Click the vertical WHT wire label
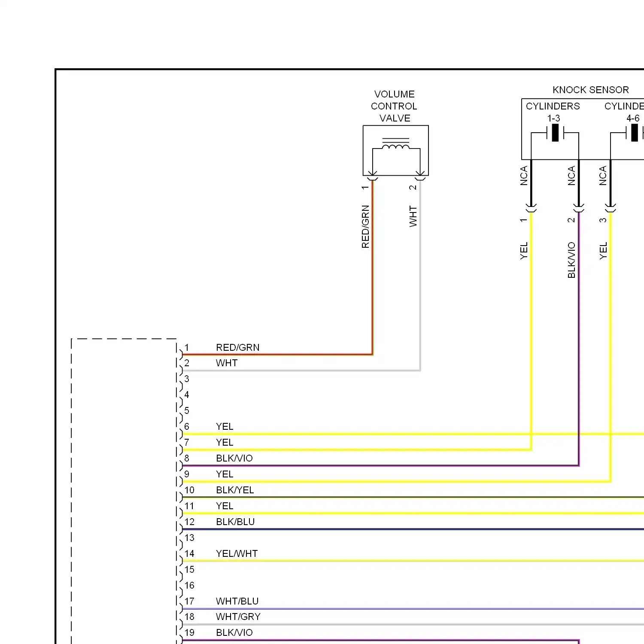Screen dimensions: 644x644 (x=413, y=216)
